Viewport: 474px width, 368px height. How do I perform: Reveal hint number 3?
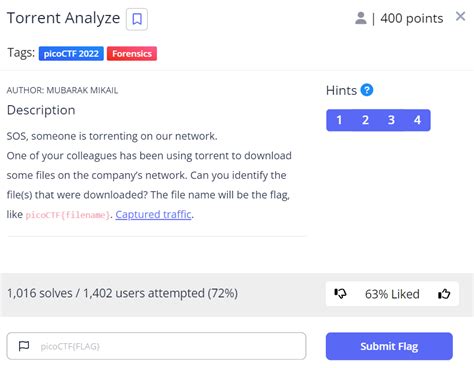click(x=391, y=120)
